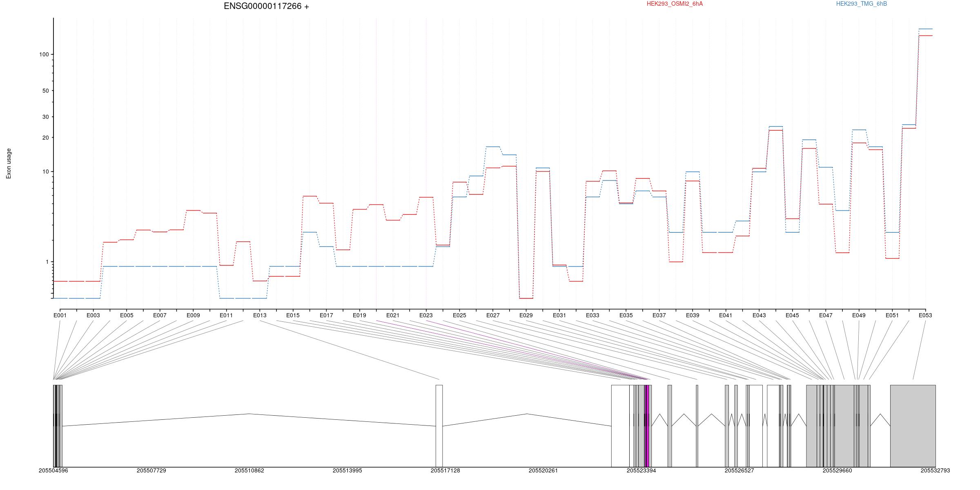980x490 pixels.
Task: Click the blue E053 usage segment at top
Action: pyautogui.click(x=926, y=29)
